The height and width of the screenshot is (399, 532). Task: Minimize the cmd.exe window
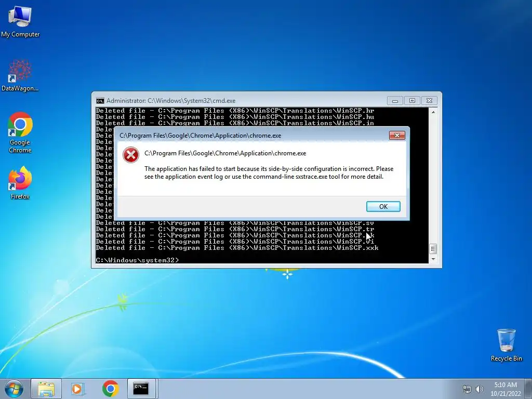click(395, 101)
